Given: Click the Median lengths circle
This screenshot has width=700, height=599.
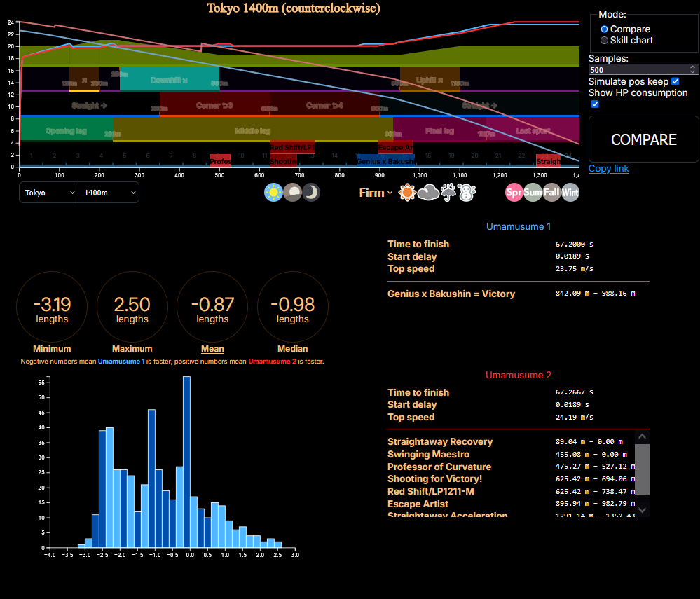Looking at the screenshot, I should coord(292,307).
